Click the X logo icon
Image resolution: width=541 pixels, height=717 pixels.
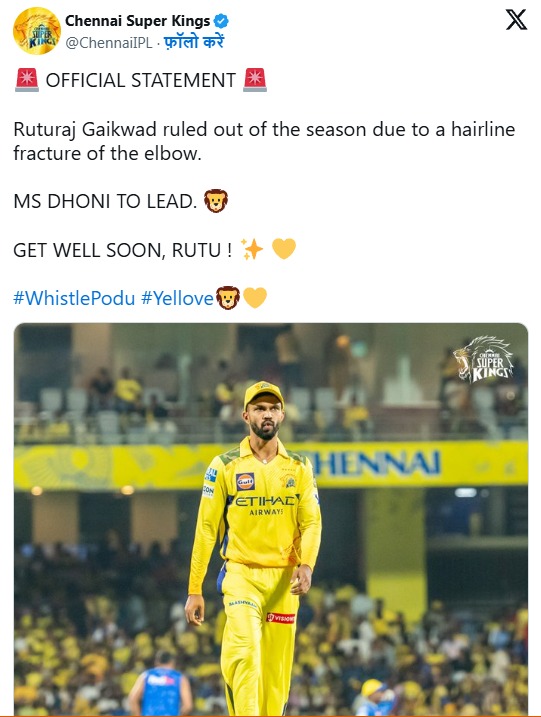pos(516,20)
